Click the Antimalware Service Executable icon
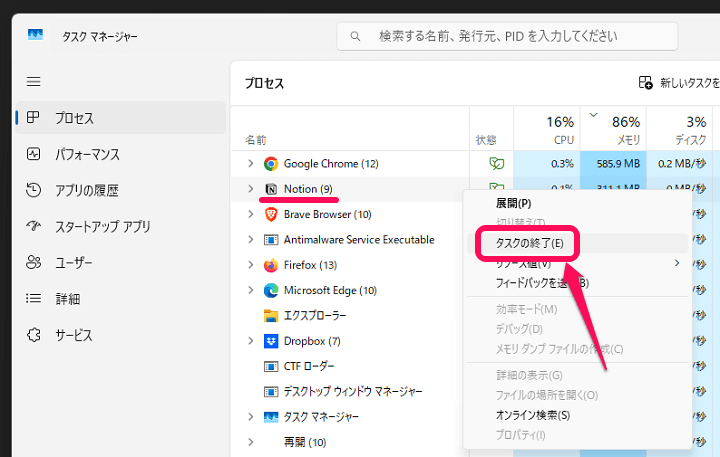This screenshot has width=720, height=457. pos(271,240)
